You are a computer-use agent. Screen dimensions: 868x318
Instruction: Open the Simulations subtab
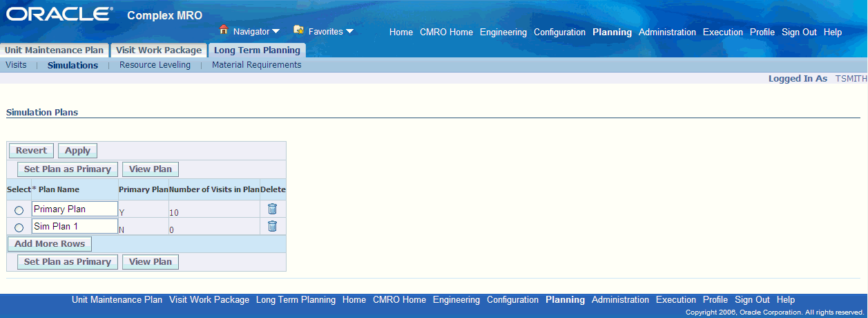(73, 65)
